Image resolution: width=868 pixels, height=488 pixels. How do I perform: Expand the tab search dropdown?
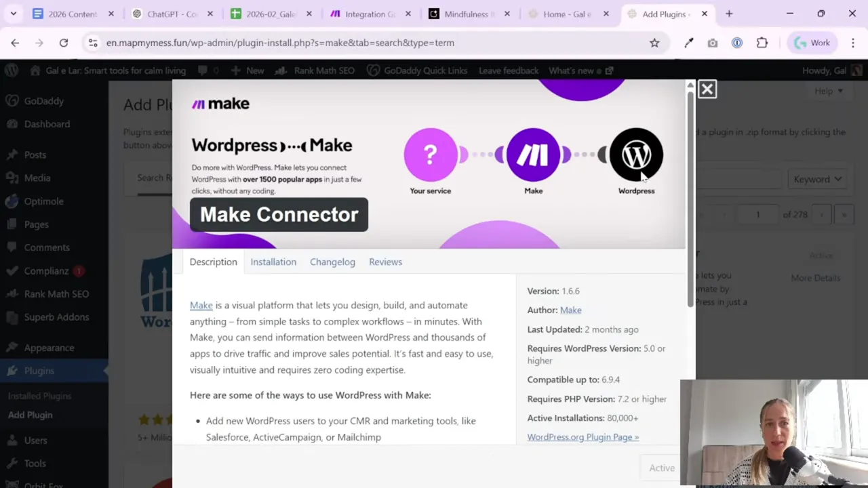coord(13,14)
